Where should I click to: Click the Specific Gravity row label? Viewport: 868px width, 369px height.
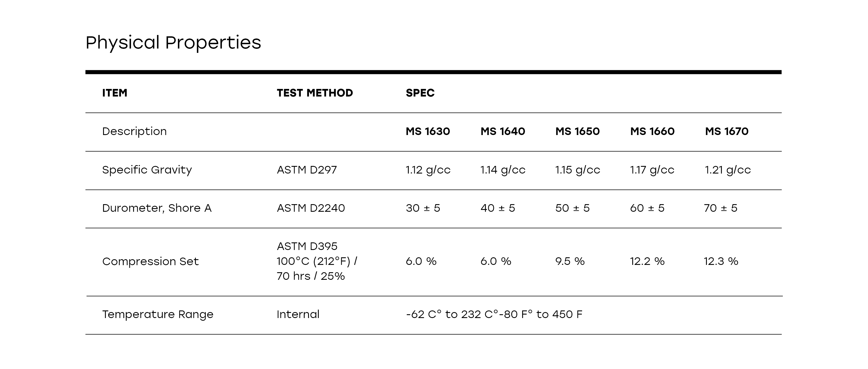(147, 170)
